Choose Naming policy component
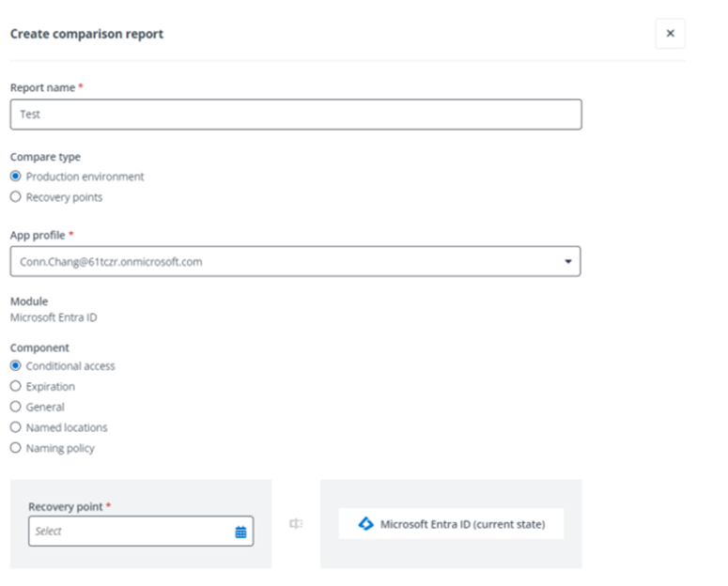The image size is (728, 586). pos(15,449)
